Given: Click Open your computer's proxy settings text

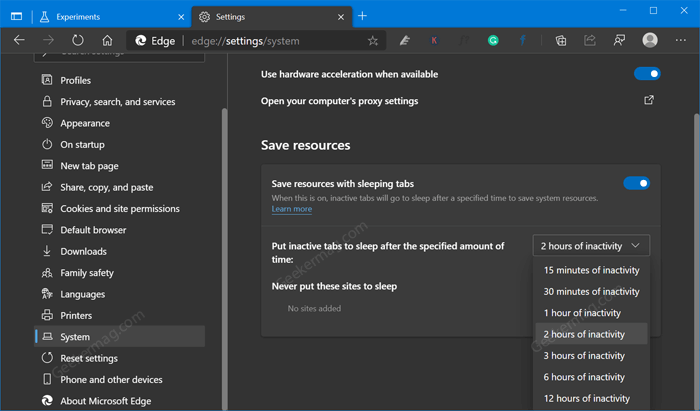Looking at the screenshot, I should (339, 101).
